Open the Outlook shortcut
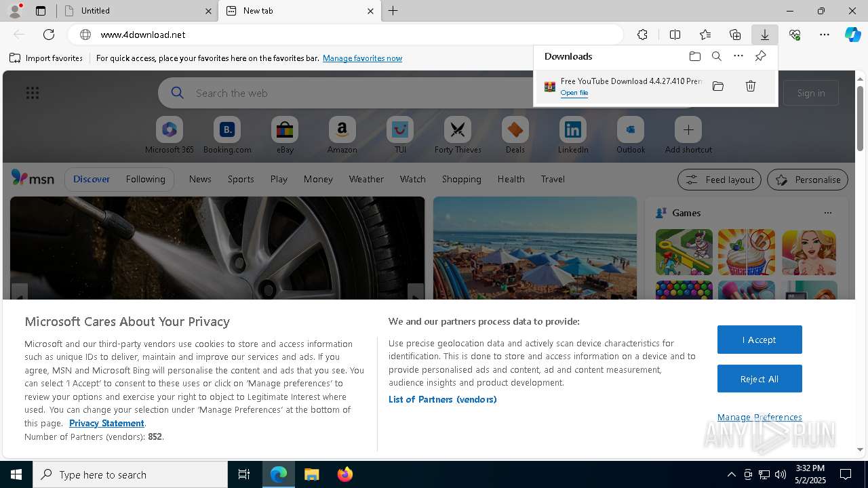Screen dimensions: 868x488 pyautogui.click(x=631, y=135)
